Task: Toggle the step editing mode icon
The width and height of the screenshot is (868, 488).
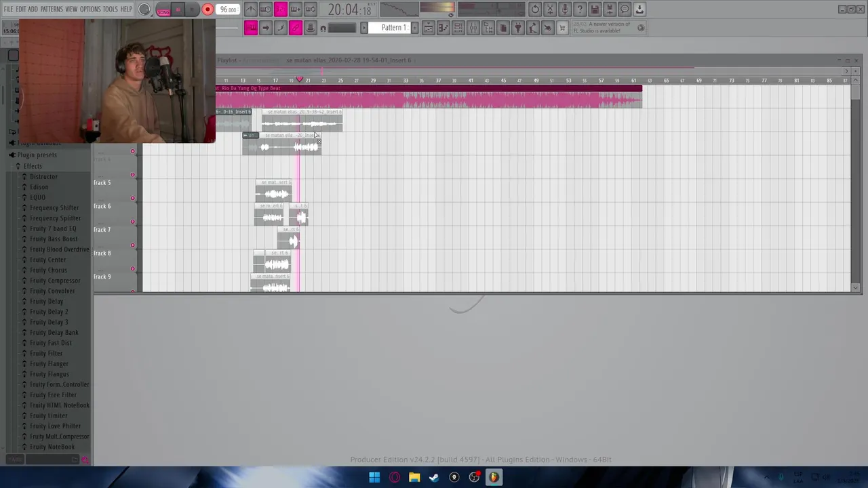Action: tap(281, 28)
